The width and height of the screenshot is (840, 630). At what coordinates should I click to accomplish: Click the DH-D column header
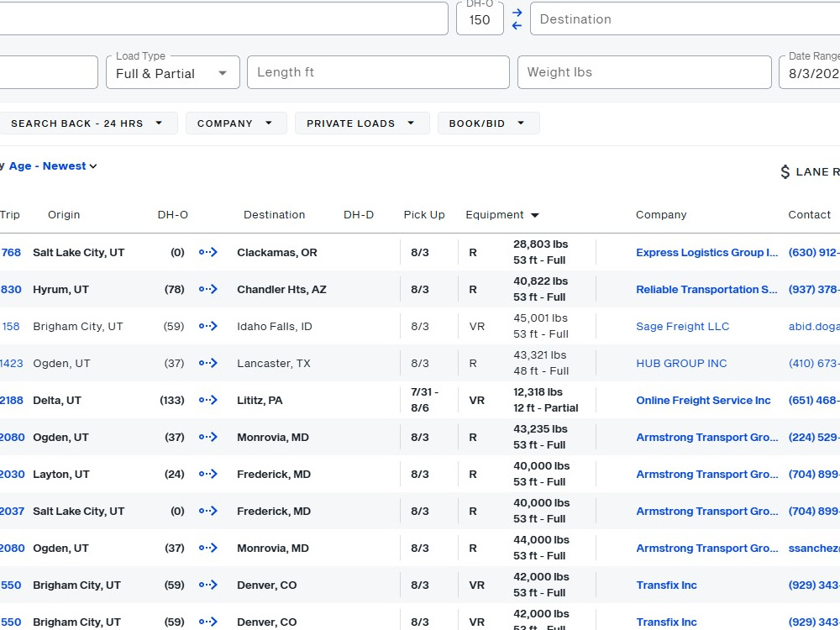(359, 215)
